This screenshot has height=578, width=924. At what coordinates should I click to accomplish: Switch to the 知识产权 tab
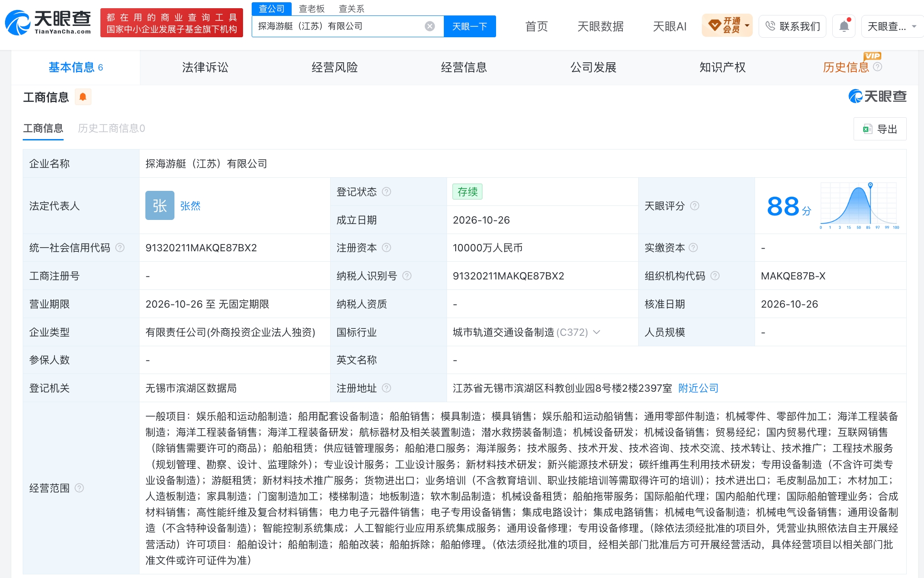(722, 67)
